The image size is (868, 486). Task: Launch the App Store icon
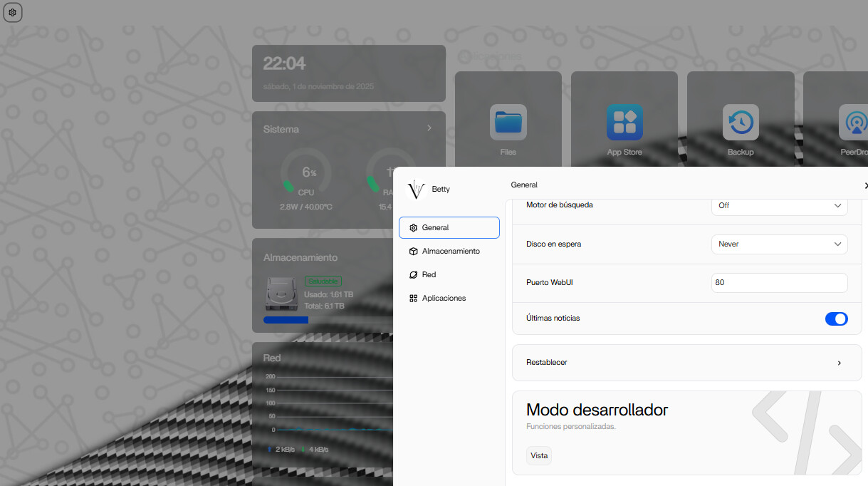(x=624, y=123)
